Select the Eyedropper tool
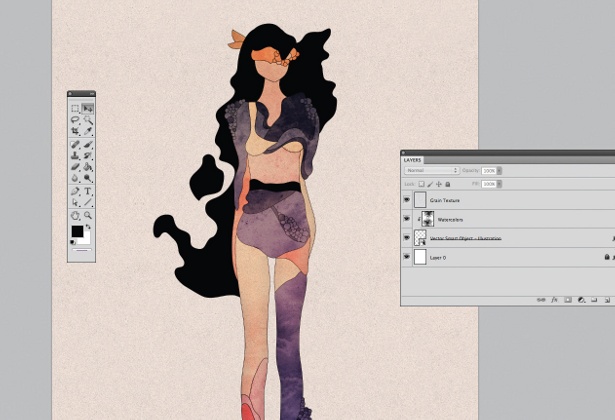The image size is (615, 420). click(88, 131)
